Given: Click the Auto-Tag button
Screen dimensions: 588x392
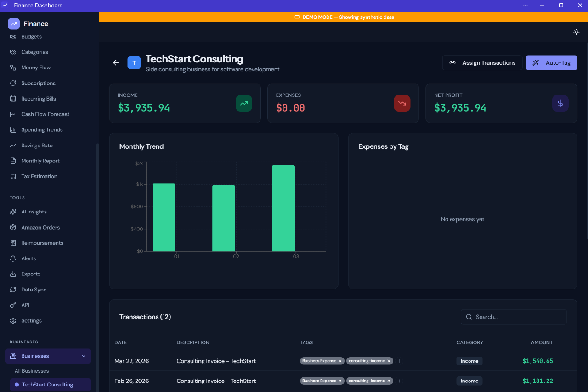Looking at the screenshot, I should click(x=551, y=62).
